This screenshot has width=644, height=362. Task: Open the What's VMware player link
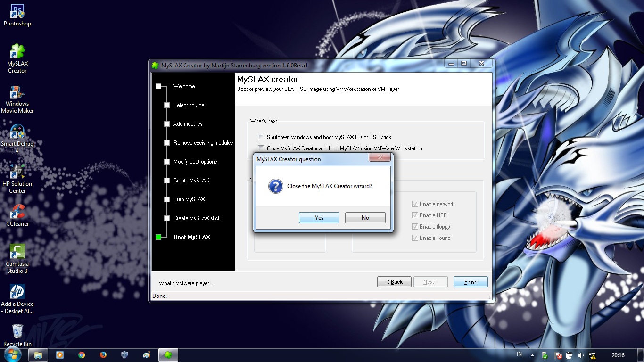tap(185, 283)
